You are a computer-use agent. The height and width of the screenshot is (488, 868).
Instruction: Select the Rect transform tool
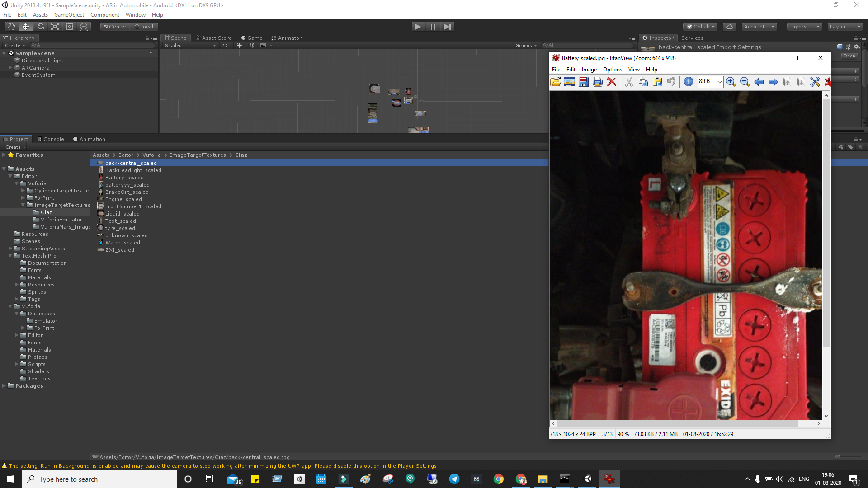point(69,27)
